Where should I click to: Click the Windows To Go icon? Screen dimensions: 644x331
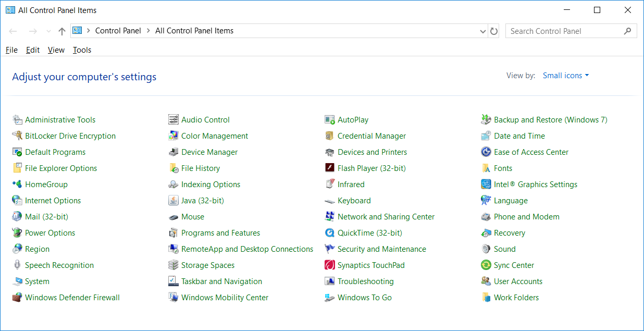pyautogui.click(x=330, y=298)
